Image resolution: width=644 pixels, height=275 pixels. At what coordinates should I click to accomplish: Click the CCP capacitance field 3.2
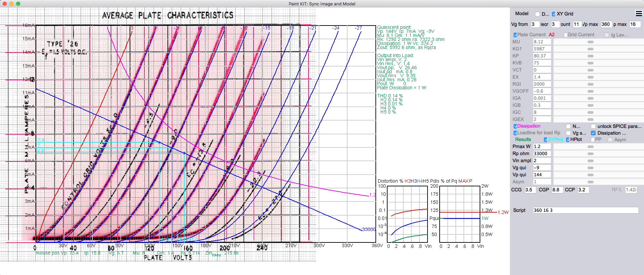click(583, 190)
